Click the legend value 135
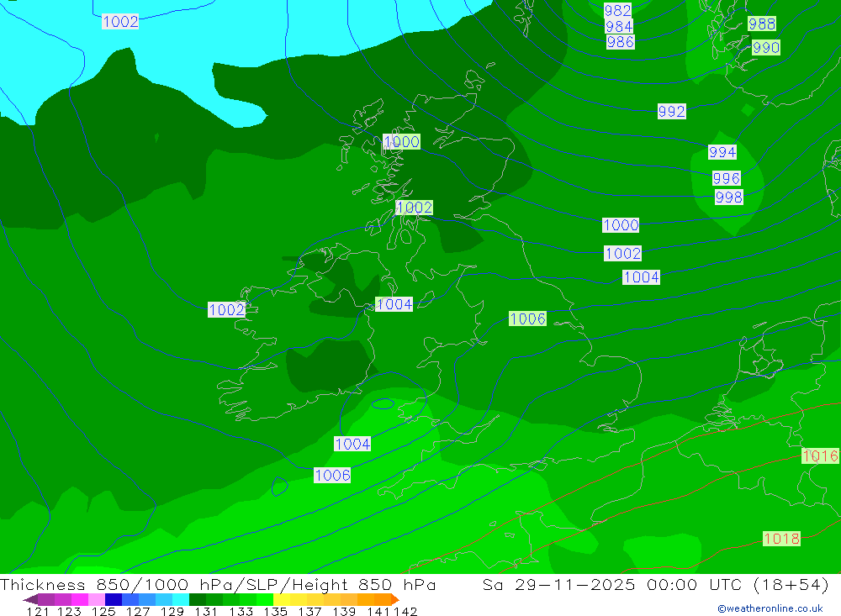 pyautogui.click(x=275, y=612)
